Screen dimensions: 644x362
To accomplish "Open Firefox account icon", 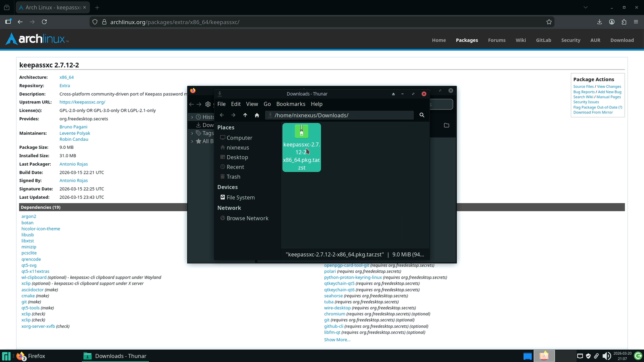I will pos(612,22).
